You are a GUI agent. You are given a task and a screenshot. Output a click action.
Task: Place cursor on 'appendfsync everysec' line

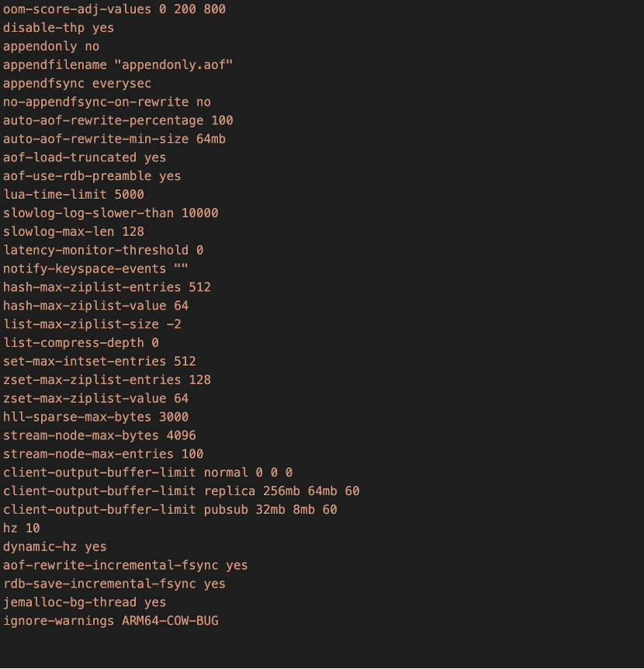(x=77, y=84)
